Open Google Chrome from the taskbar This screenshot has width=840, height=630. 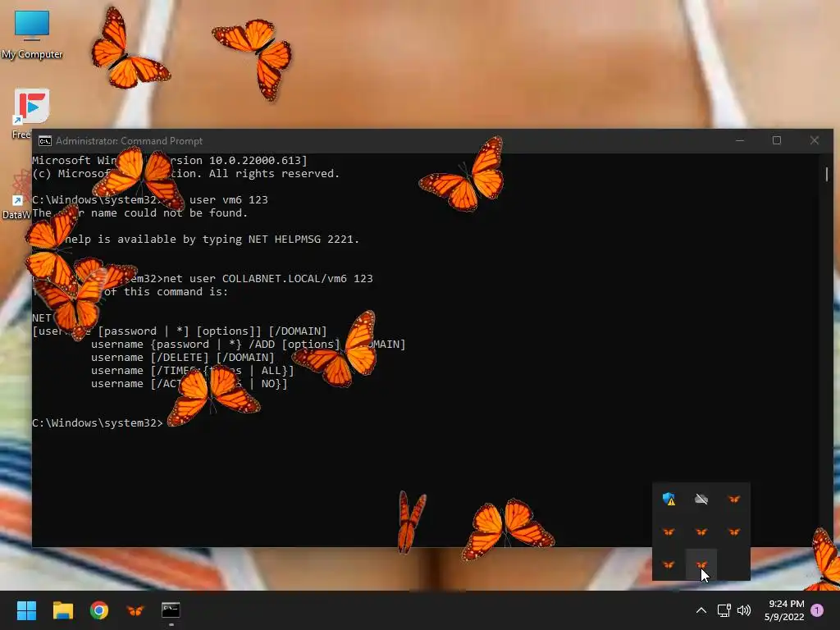(99, 610)
